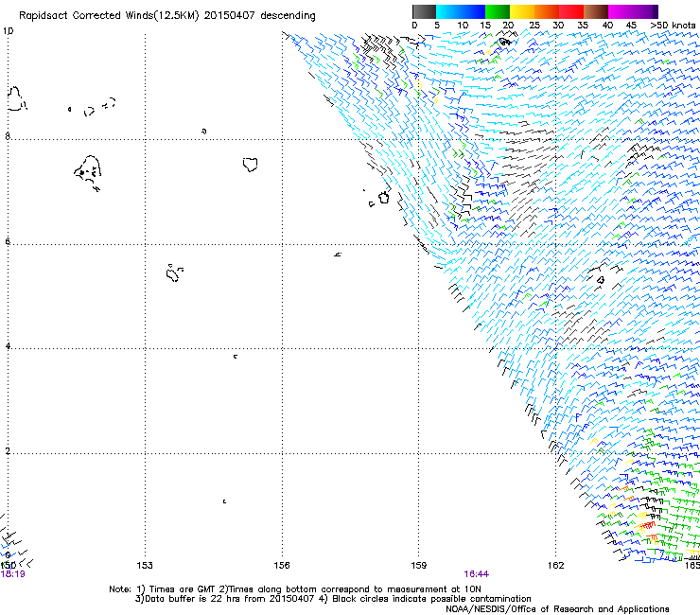The height and width of the screenshot is (615, 700).
Task: Click latitude label '4' on left axis
Action: (x=8, y=346)
